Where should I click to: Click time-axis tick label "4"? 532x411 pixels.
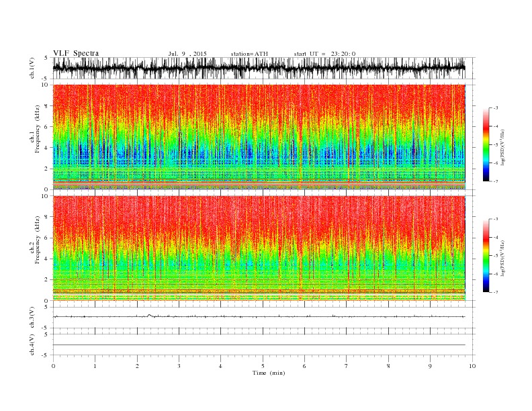tap(220, 366)
